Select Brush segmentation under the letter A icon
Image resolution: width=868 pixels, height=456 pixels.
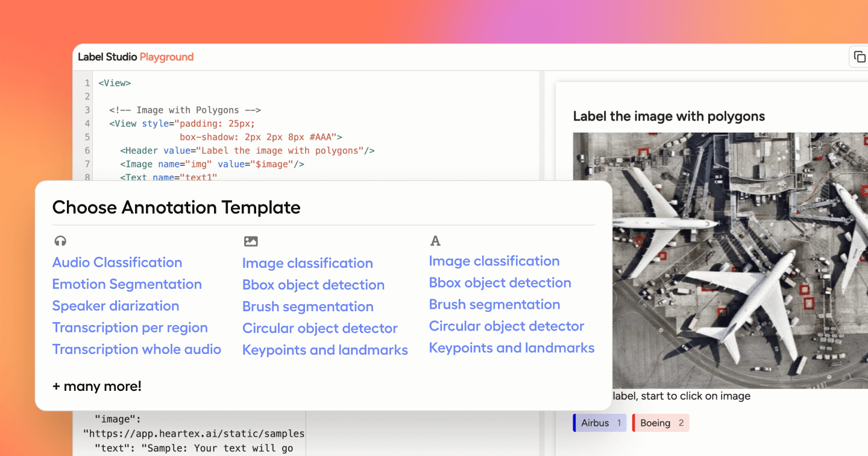coord(495,305)
